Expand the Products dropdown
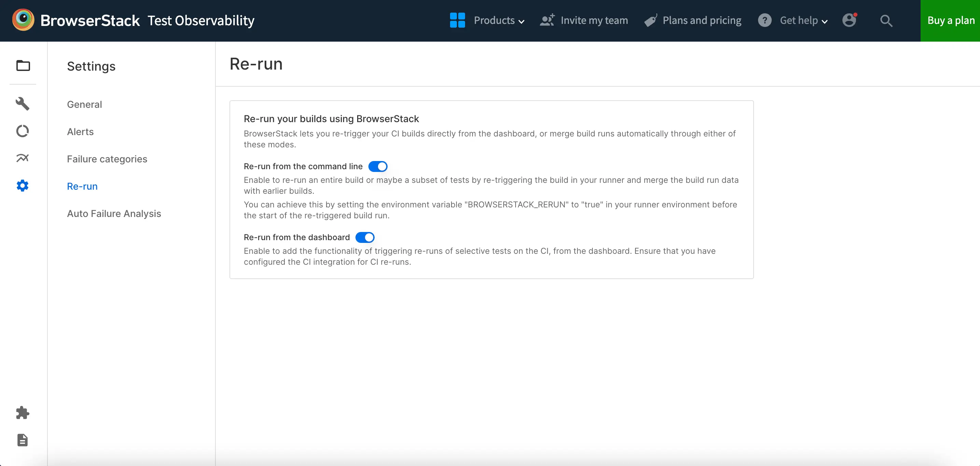 pos(499,20)
